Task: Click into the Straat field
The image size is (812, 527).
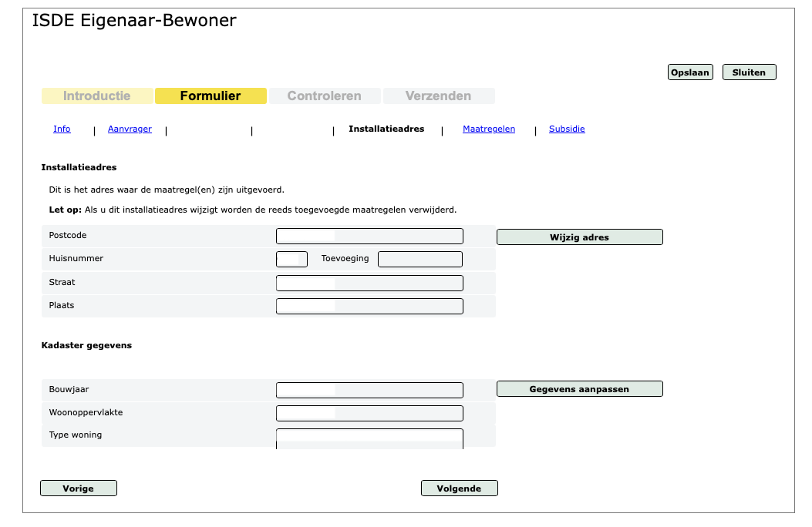Action: [369, 283]
